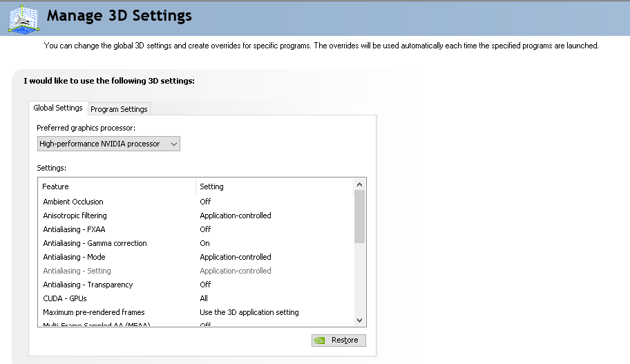Open Antialiasing - Gamma correction On value
Viewport: 630px width, 364px height.
pyautogui.click(x=204, y=243)
